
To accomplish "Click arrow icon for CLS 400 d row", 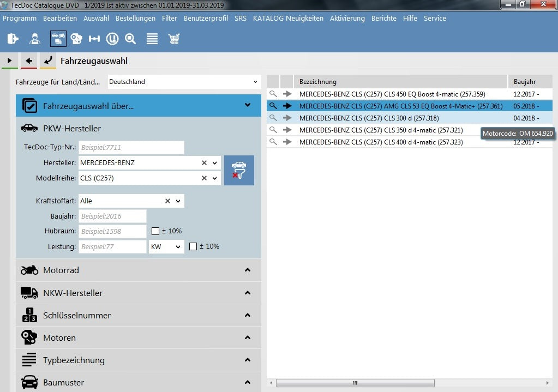I will coord(287,142).
